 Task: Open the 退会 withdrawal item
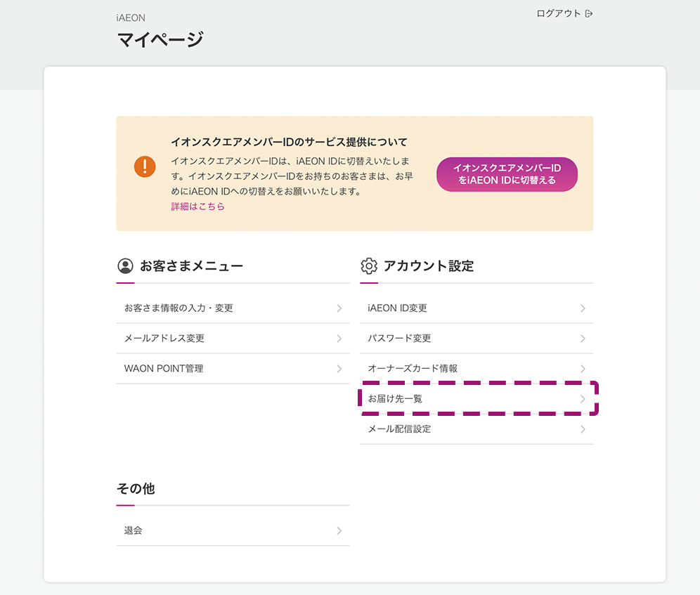233,530
